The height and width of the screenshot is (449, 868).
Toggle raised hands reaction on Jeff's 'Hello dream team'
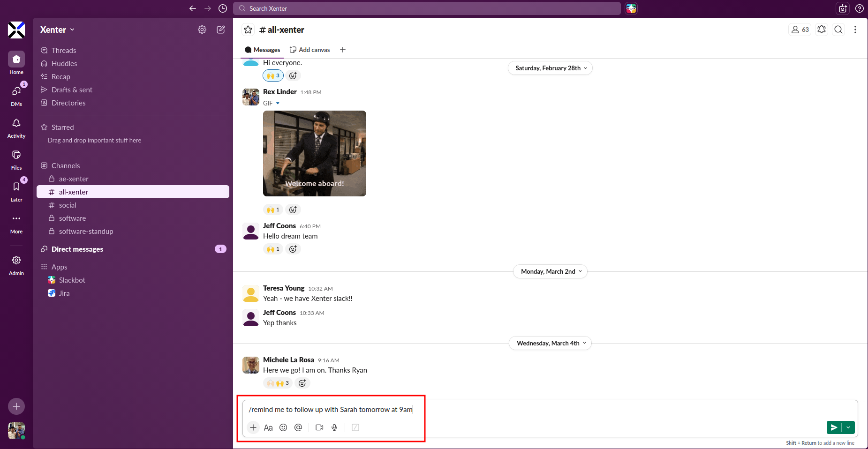(x=273, y=249)
